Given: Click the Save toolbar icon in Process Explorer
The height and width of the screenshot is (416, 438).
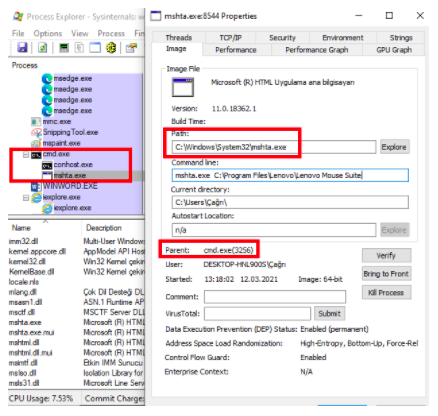Looking at the screenshot, I should tap(22, 48).
